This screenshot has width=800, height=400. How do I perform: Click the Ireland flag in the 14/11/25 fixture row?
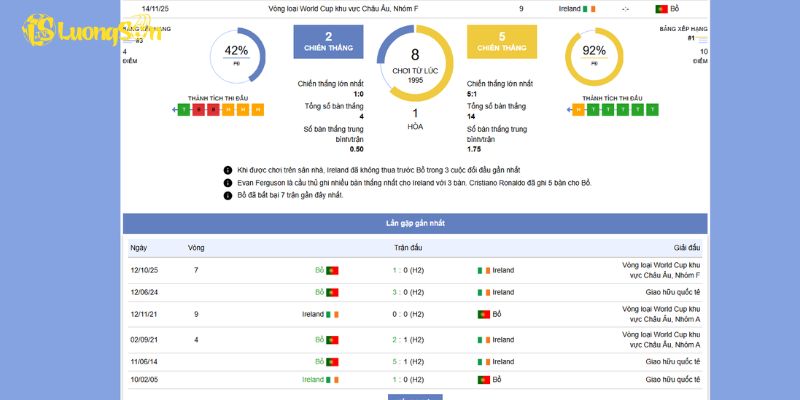click(x=595, y=8)
